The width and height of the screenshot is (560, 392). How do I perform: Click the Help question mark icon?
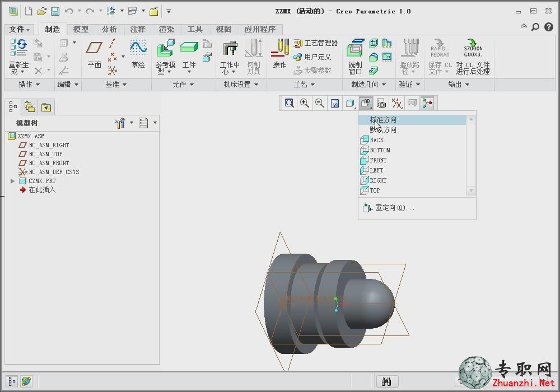click(549, 27)
